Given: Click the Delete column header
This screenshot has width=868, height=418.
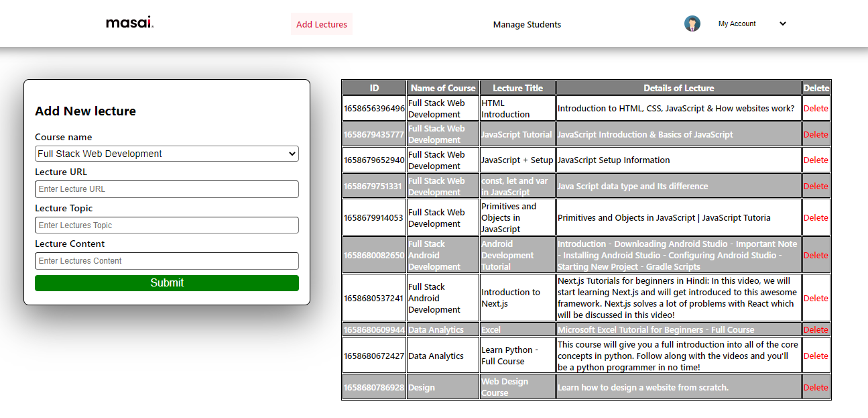Looking at the screenshot, I should click(816, 88).
